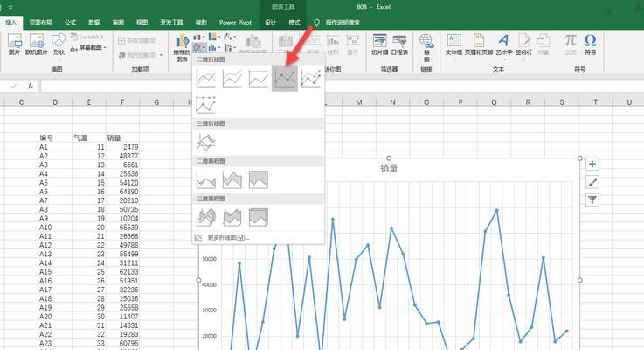This screenshot has width=644, height=350.
Task: Choose the 100% stacked line chart
Action: (x=259, y=78)
